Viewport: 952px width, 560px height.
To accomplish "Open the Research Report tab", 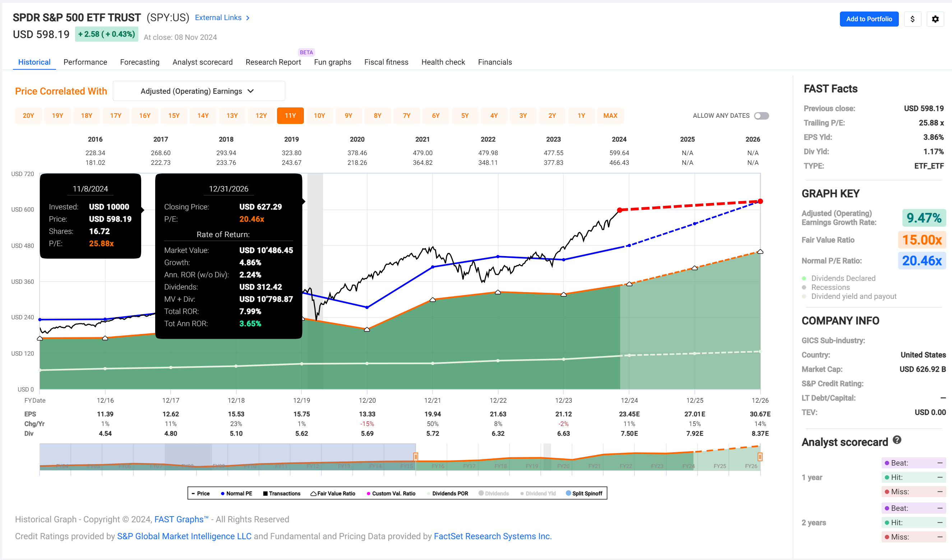I will pyautogui.click(x=273, y=62).
